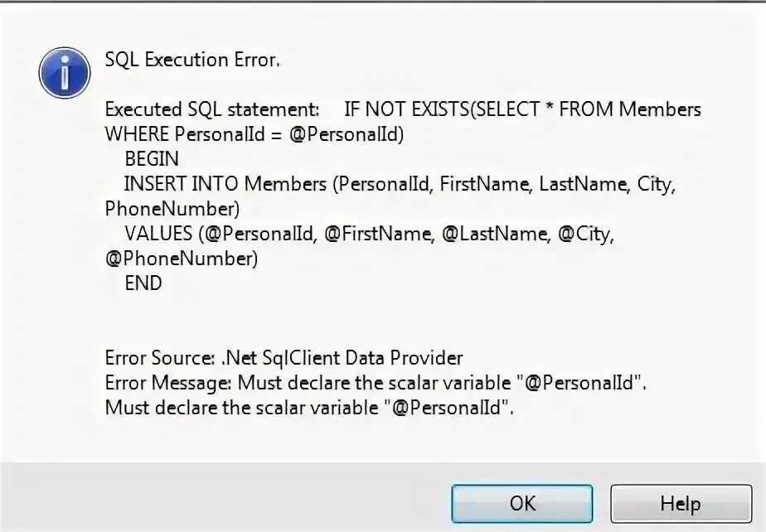The width and height of the screenshot is (766, 532).
Task: Click the "PhoneNumber)" column line
Action: point(172,209)
